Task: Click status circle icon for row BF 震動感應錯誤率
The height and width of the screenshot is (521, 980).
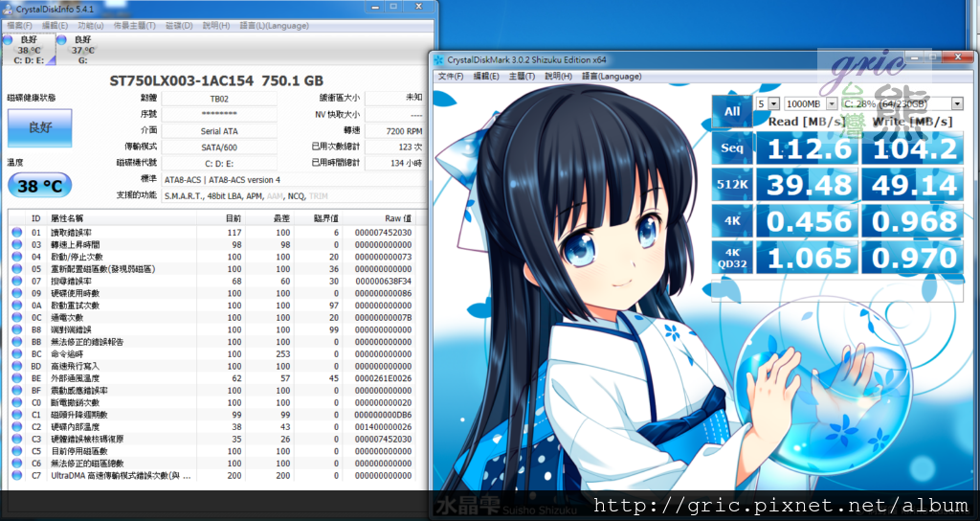Action: (x=17, y=391)
